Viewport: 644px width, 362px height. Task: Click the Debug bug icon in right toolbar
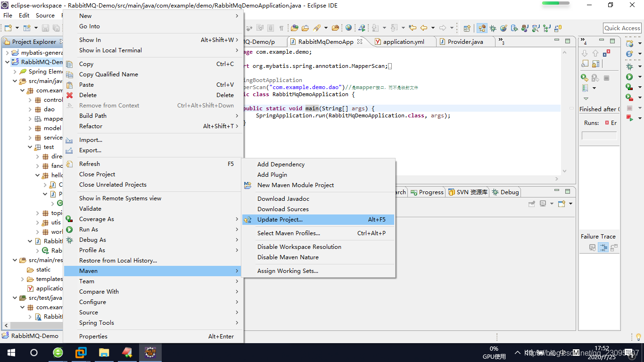629,66
